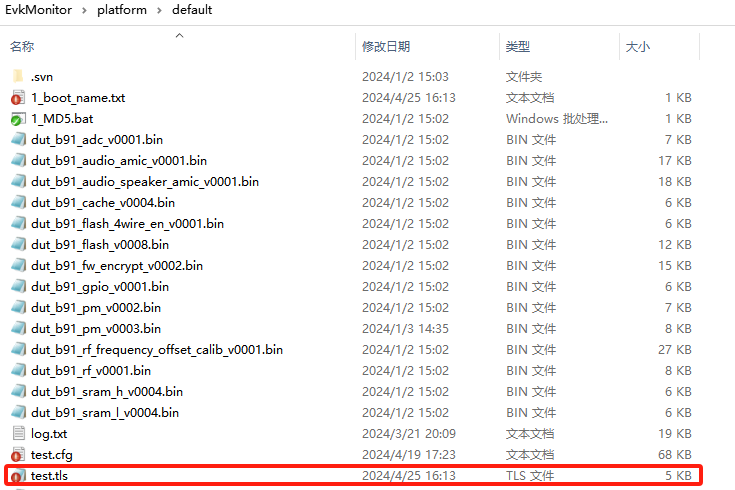
Task: Click the dut_b91_gpio_v0001.bin file icon
Action: [x=18, y=287]
